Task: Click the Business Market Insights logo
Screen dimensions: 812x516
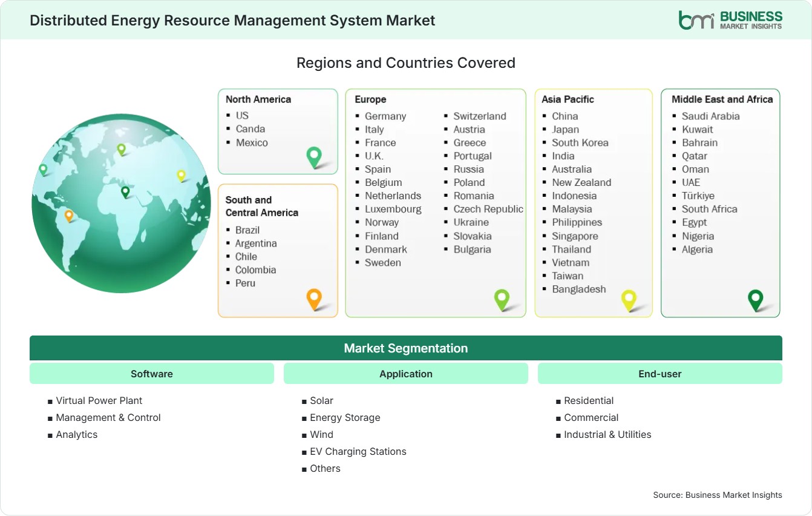Action: click(730, 19)
